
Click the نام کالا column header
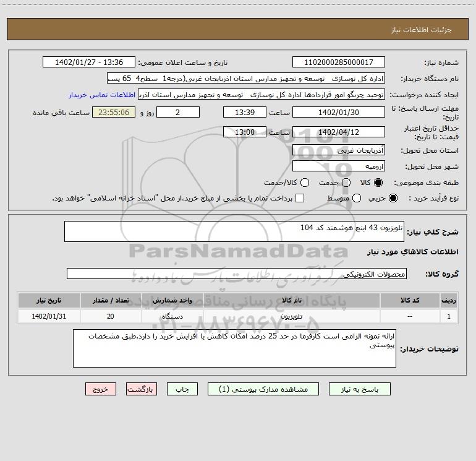point(291,300)
